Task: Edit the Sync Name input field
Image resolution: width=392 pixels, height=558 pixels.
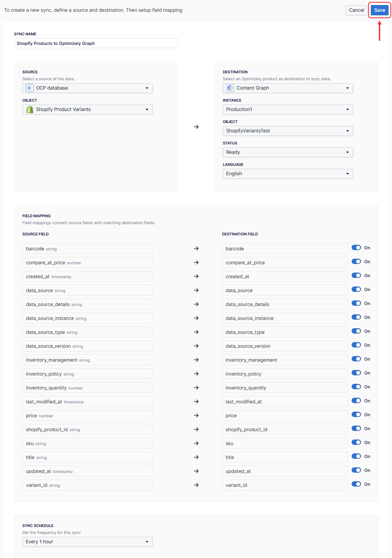Action: click(x=96, y=43)
